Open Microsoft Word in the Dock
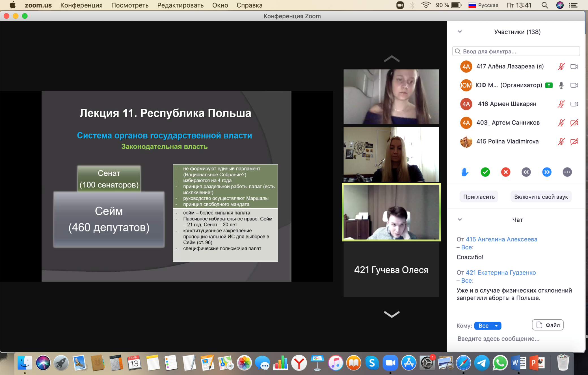 click(518, 363)
